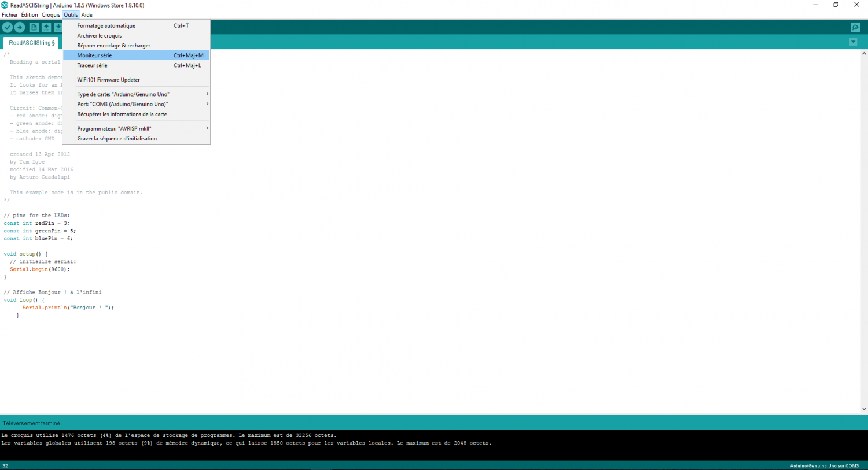Click the Open sketch icon

[x=46, y=27]
